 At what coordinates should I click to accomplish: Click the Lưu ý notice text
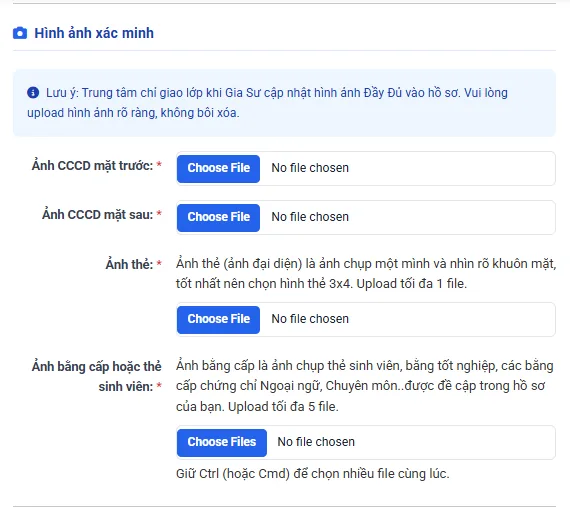click(267, 103)
